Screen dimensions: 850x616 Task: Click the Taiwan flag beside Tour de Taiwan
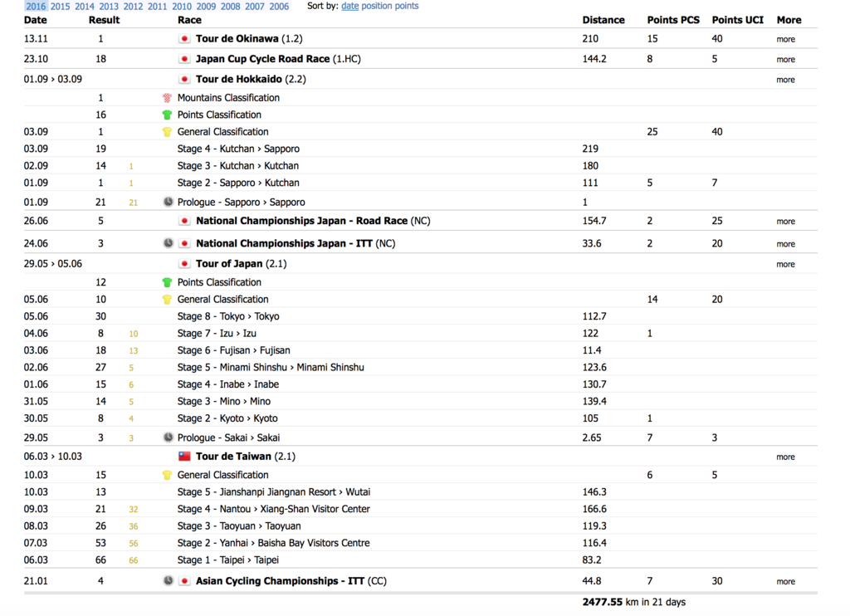[184, 457]
